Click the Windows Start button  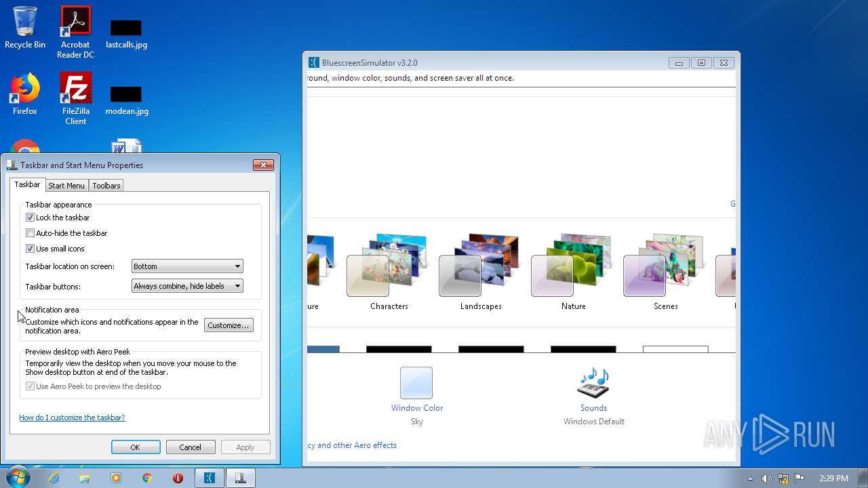click(18, 477)
